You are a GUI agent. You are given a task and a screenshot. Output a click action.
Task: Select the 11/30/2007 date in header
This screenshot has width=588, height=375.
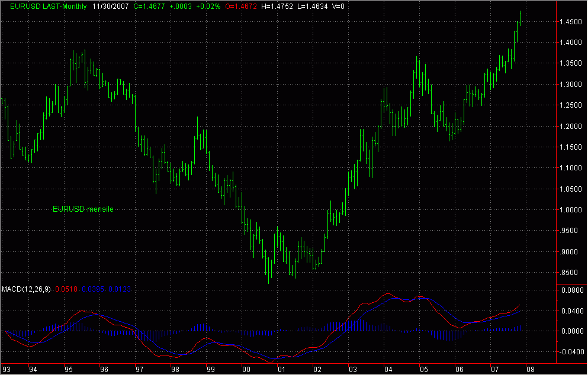(111, 7)
